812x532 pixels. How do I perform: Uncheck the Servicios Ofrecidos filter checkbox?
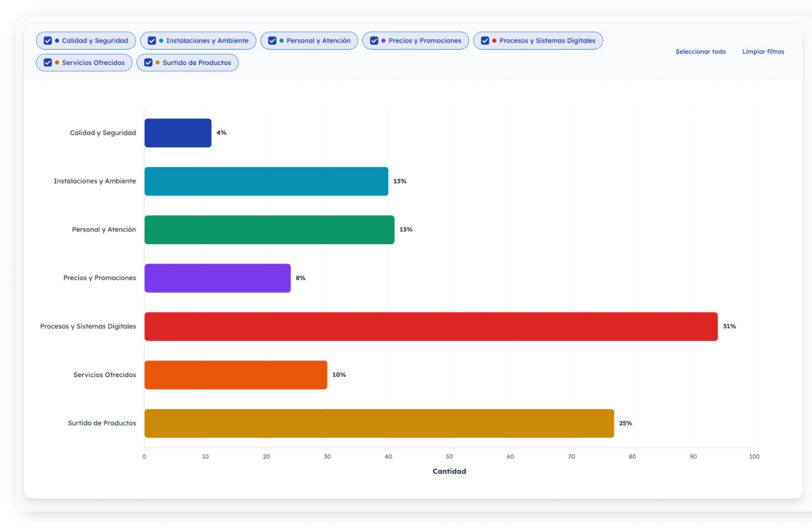[47, 62]
